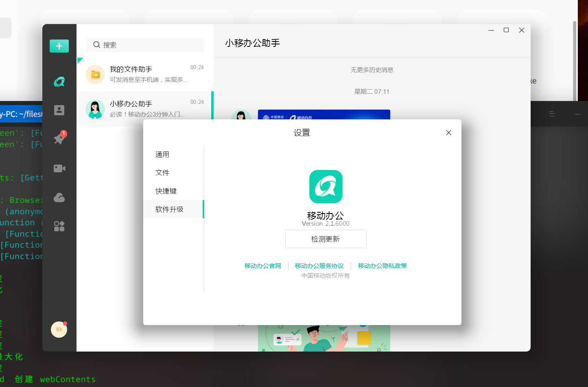
Task: Open the video meeting camera icon
Action: (59, 168)
